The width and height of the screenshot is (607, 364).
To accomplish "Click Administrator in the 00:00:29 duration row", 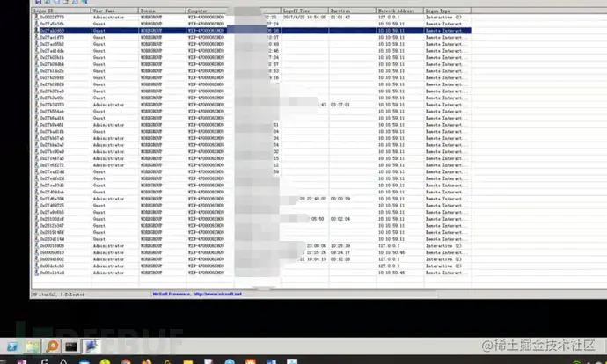I will click(x=108, y=199).
